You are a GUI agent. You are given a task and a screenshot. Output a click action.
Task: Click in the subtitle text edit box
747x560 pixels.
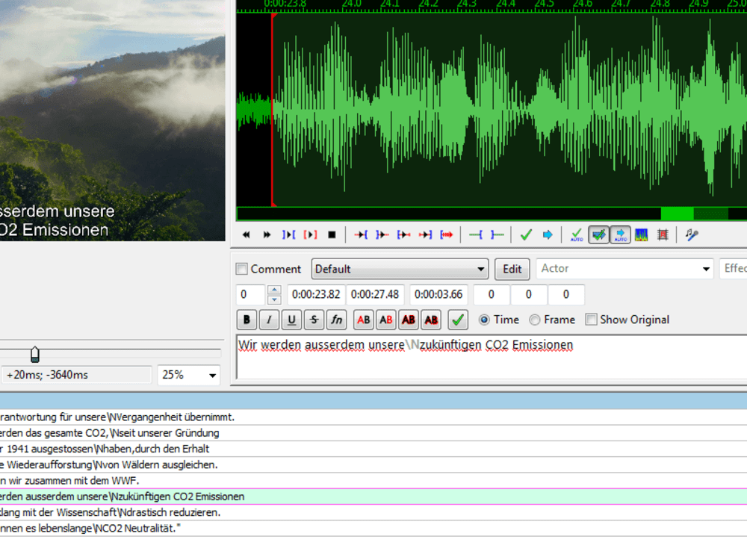click(x=492, y=357)
